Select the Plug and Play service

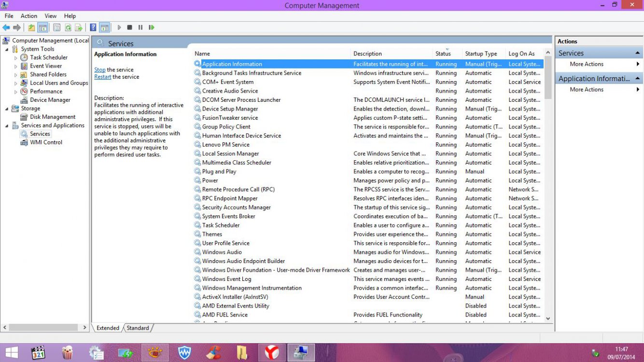(368, 171)
